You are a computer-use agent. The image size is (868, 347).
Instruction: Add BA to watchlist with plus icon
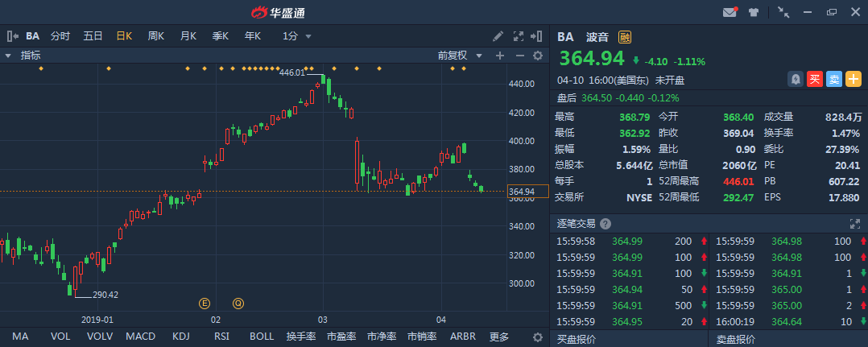pos(853,79)
